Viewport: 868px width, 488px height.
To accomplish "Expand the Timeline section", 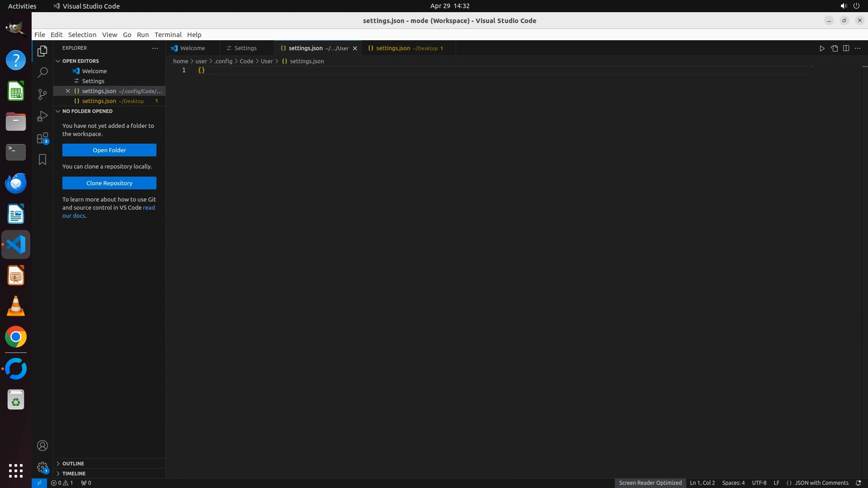I will click(x=74, y=474).
